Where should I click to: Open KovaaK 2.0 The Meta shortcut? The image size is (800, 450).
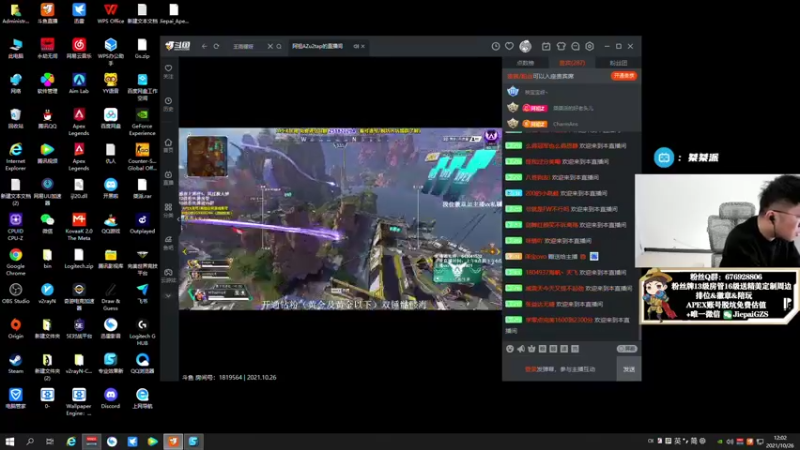[x=79, y=227]
